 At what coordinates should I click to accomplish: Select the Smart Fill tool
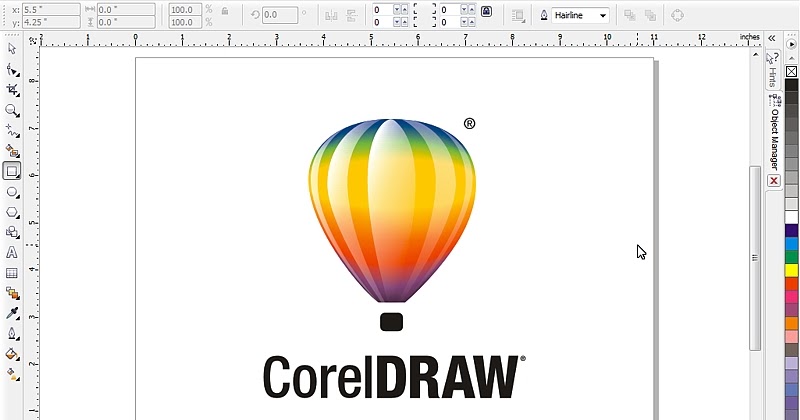[12, 151]
